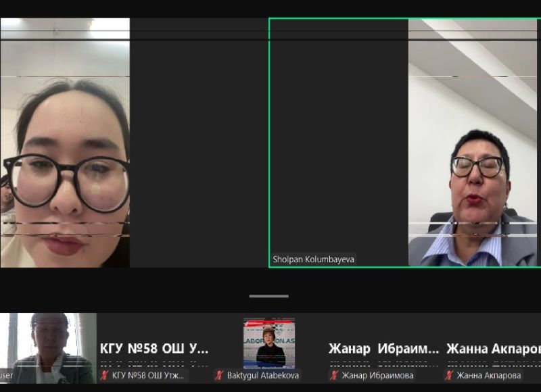
Task: Select the large Жанар Ибраим tile title
Action: point(383,349)
